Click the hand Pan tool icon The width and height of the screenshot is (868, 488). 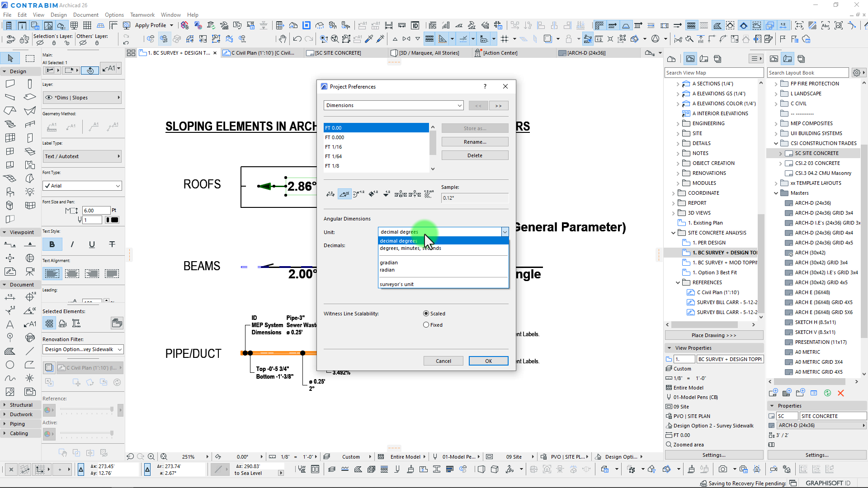click(282, 39)
